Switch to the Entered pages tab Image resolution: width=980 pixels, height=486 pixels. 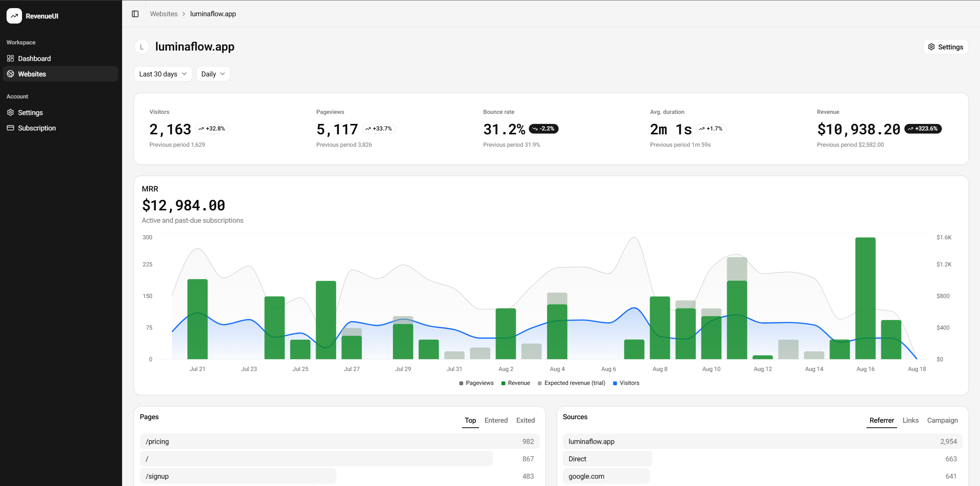pyautogui.click(x=496, y=420)
